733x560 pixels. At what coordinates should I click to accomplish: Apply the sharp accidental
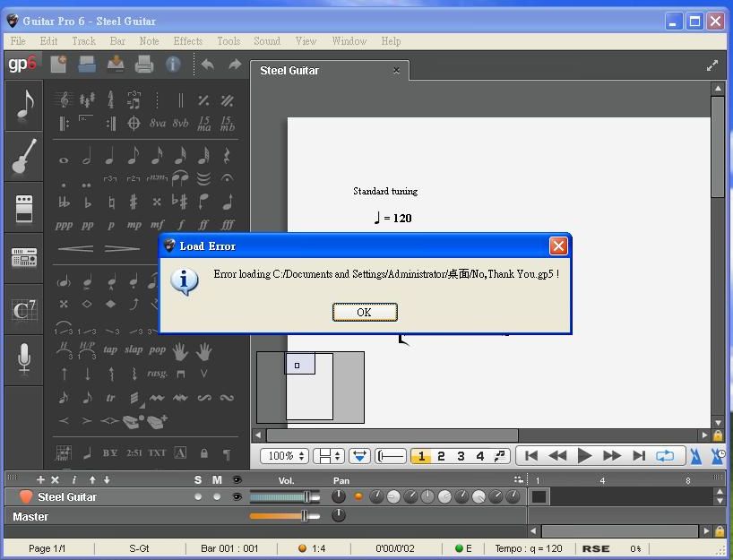(134, 202)
